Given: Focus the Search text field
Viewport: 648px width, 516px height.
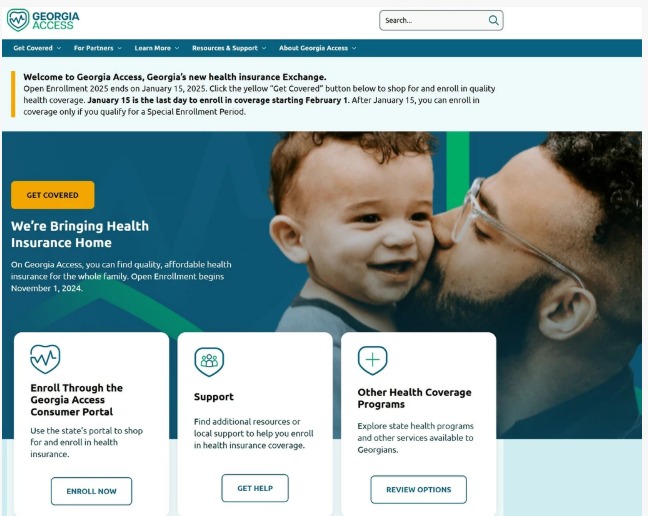Looking at the screenshot, I should 434,20.
